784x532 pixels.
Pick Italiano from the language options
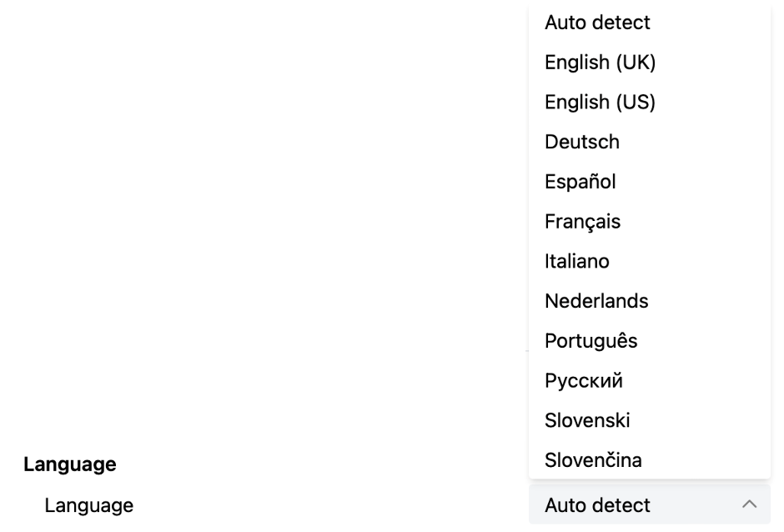[x=650, y=261]
